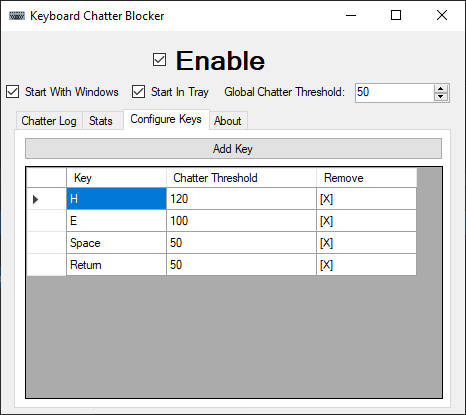
Task: Click the row header for the Return row
Action: pos(46,265)
